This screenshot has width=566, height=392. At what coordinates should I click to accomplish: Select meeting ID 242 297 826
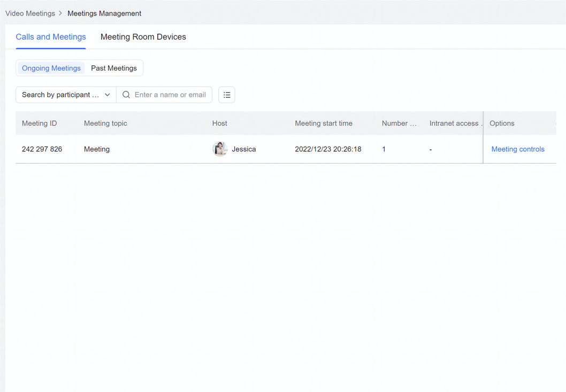point(42,149)
